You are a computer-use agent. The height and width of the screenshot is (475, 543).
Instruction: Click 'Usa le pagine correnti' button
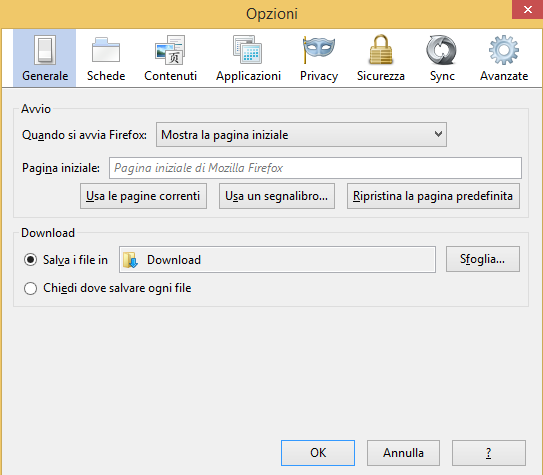[143, 196]
